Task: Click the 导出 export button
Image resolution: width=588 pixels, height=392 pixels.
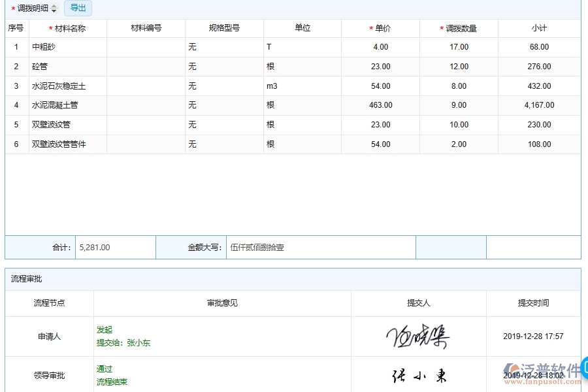Action: [78, 8]
